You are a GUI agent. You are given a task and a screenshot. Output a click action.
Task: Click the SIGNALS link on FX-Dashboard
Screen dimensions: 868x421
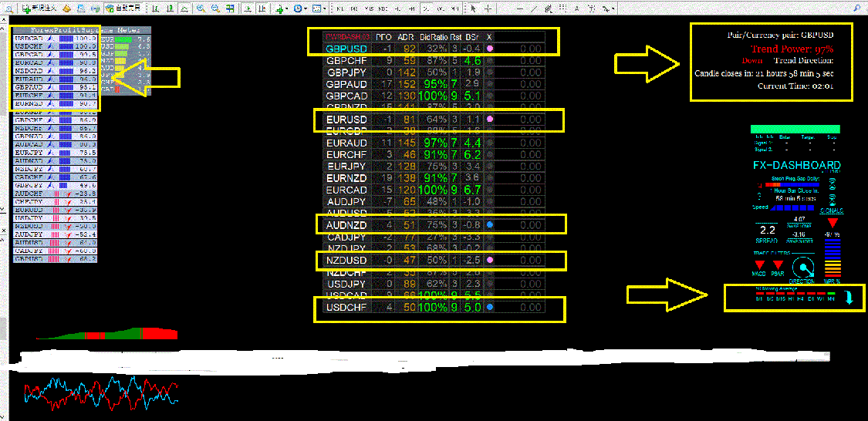point(832,210)
